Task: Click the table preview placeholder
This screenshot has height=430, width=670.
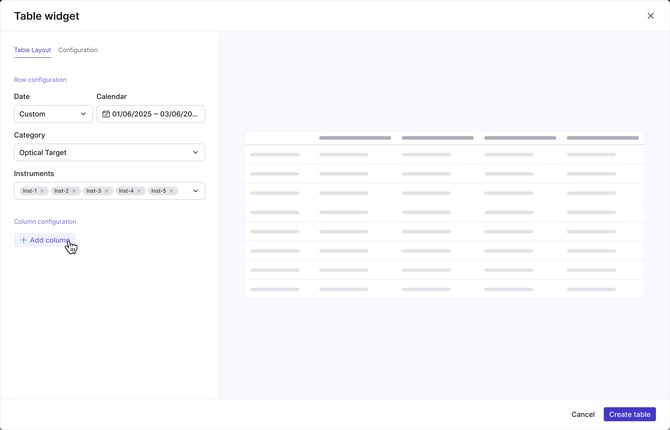Action: 444,214
